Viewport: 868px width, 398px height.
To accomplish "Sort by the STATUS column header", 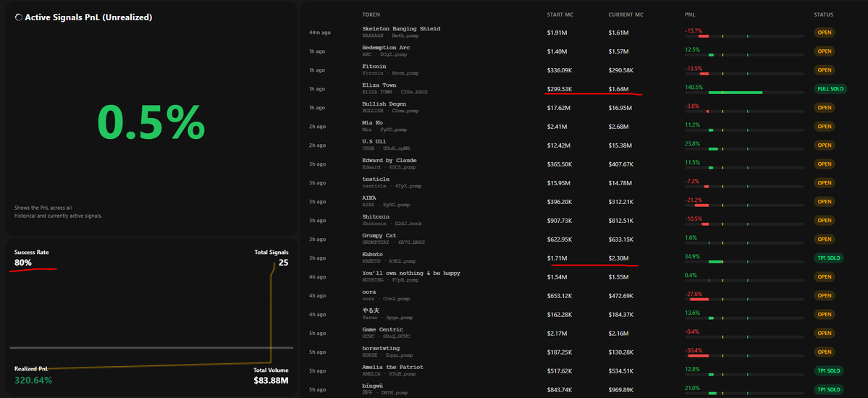I will 824,15.
